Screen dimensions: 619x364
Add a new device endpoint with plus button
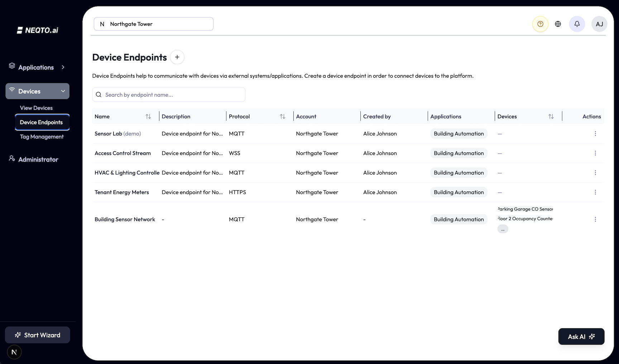[x=177, y=57]
